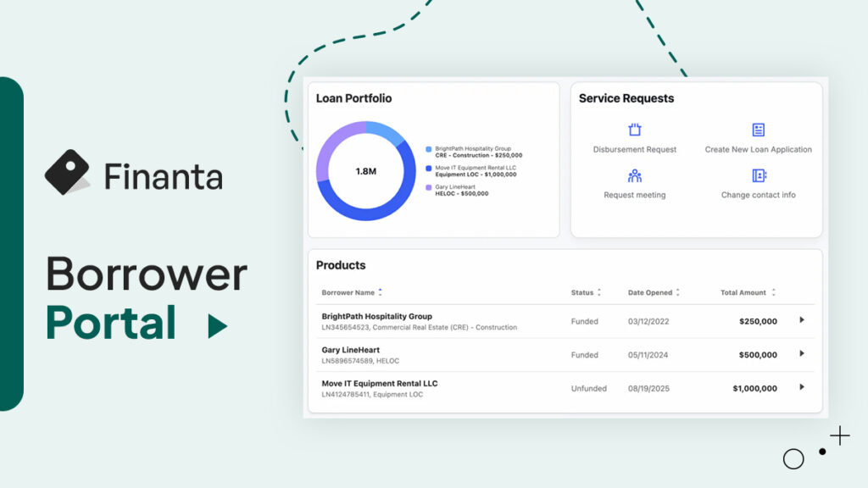Click the 08/19/2025 date opened cell
Image resolution: width=868 pixels, height=488 pixels.
[648, 388]
